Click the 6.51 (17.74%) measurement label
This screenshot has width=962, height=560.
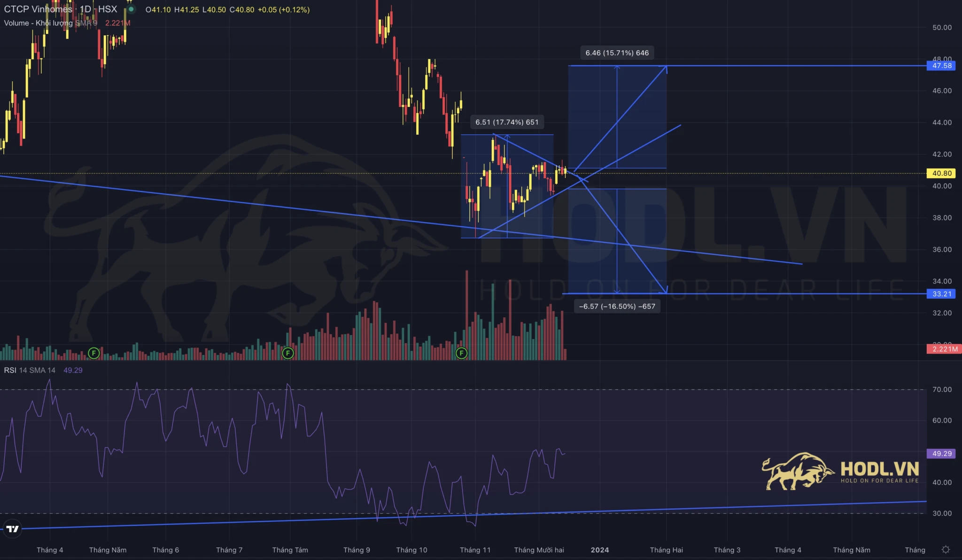tap(507, 122)
